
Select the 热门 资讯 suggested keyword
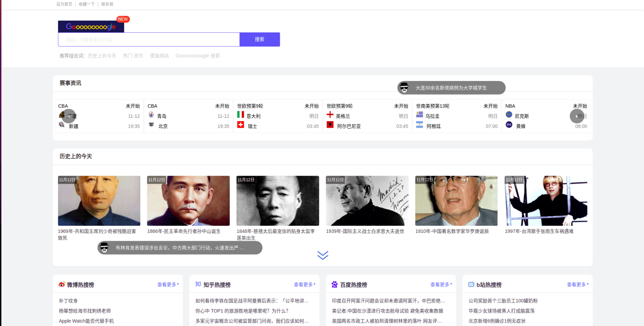click(133, 56)
